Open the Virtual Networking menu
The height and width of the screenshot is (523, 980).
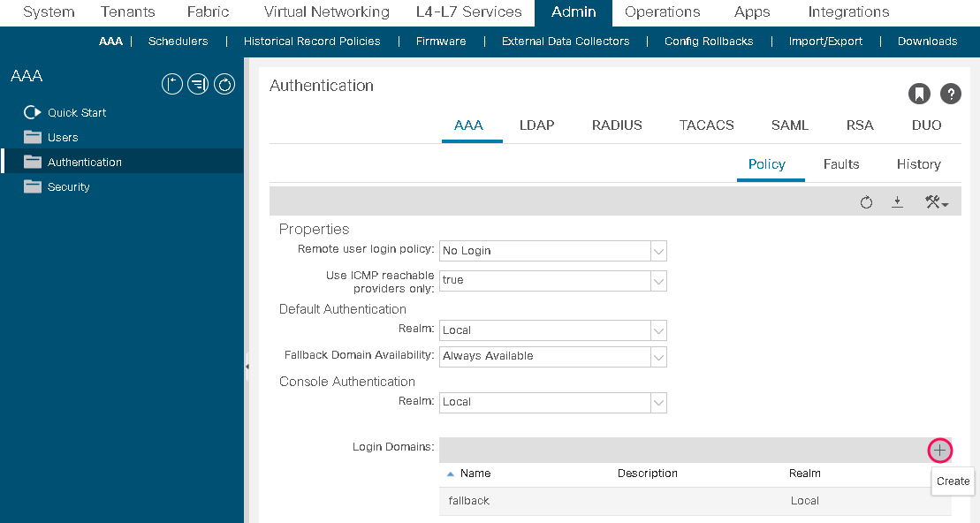[326, 11]
